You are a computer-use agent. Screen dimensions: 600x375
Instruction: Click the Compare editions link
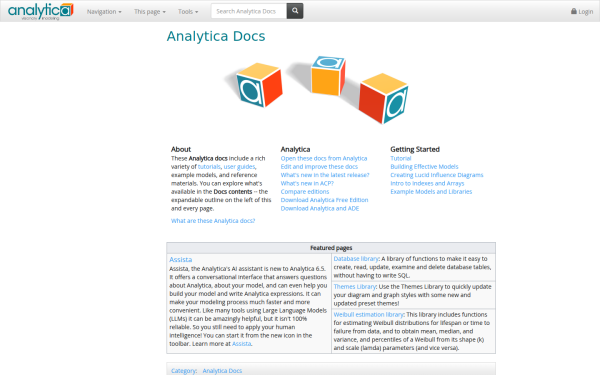305,192
